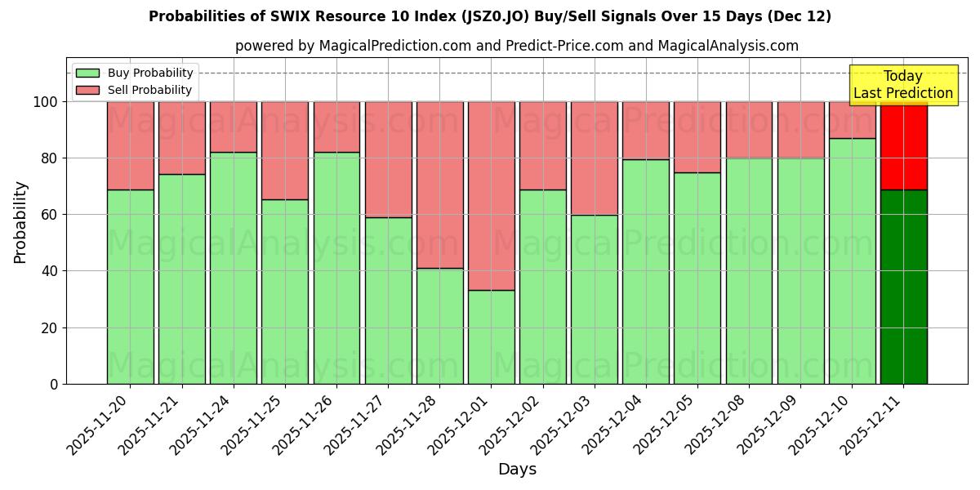Click the red Sell Probability legend swatch
This screenshot has width=980, height=490.
[x=87, y=91]
